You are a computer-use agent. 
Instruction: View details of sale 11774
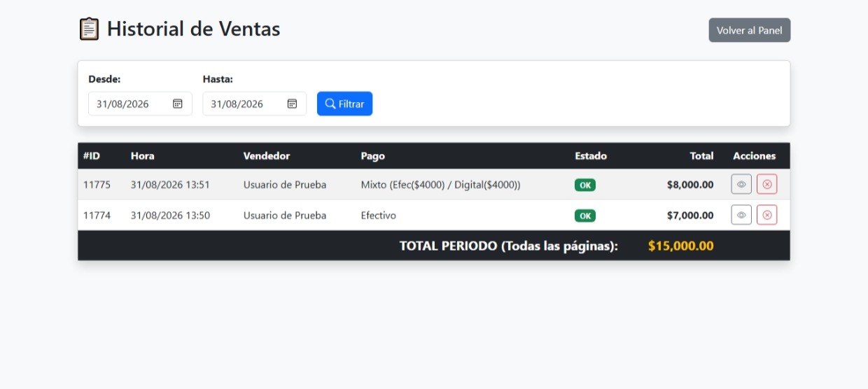point(741,215)
